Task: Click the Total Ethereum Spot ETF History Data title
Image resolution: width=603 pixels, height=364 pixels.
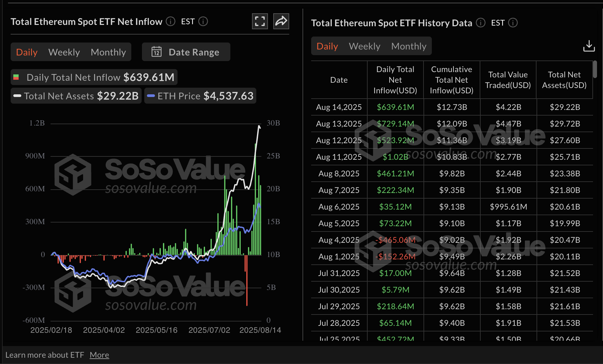Action: click(392, 23)
